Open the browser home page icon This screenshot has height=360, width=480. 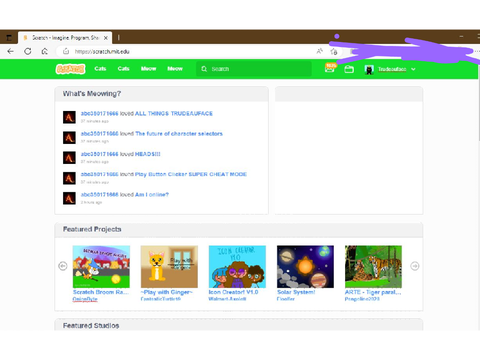[x=44, y=51]
